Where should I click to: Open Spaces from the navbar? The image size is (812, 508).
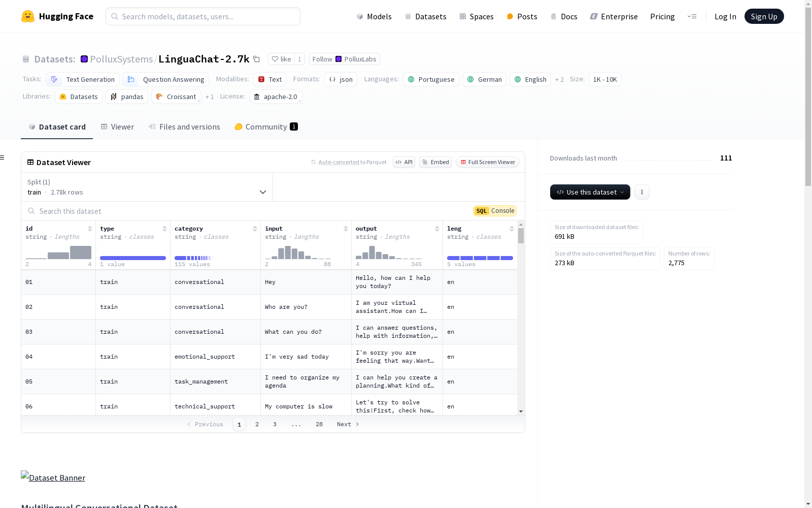click(477, 16)
